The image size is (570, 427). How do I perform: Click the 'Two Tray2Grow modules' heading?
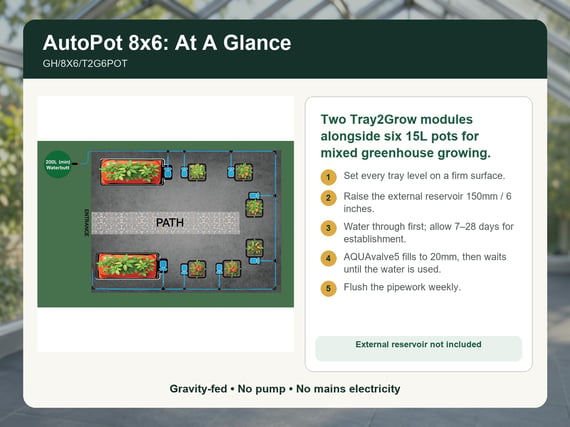405,136
